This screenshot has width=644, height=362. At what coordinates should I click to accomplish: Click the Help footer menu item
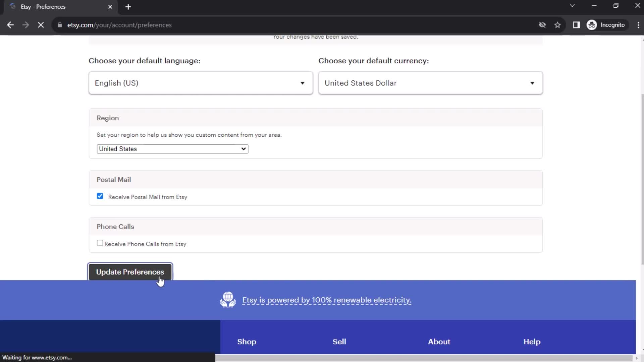531,341
